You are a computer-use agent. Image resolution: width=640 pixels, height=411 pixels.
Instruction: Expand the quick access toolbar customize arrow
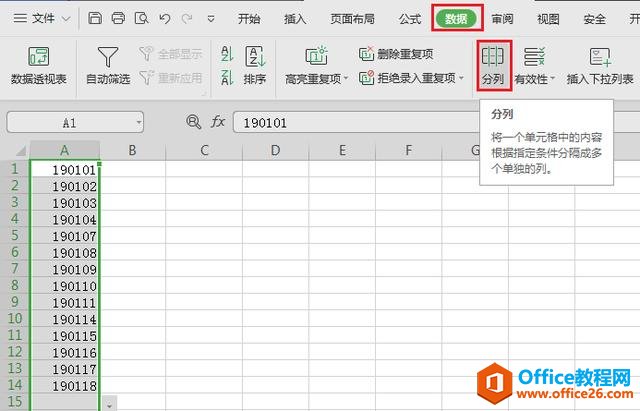tap(211, 19)
